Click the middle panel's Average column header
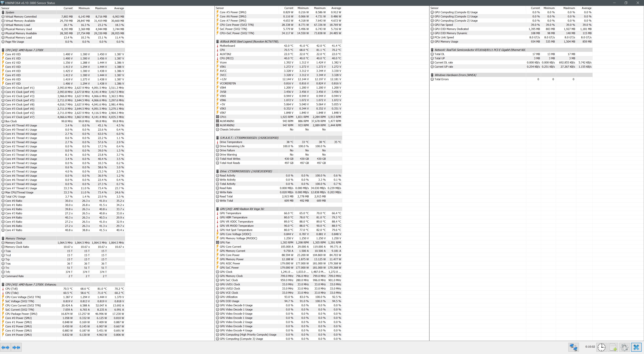 336,8
